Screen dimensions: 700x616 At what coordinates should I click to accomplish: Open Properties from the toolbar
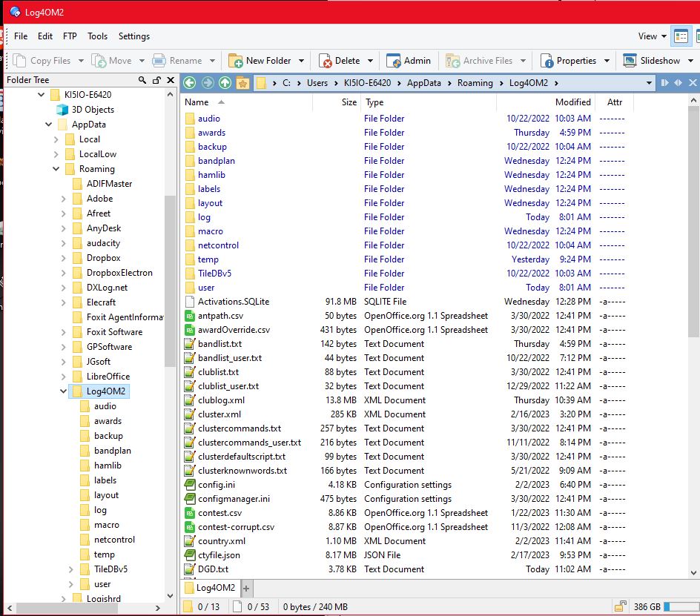(x=568, y=60)
